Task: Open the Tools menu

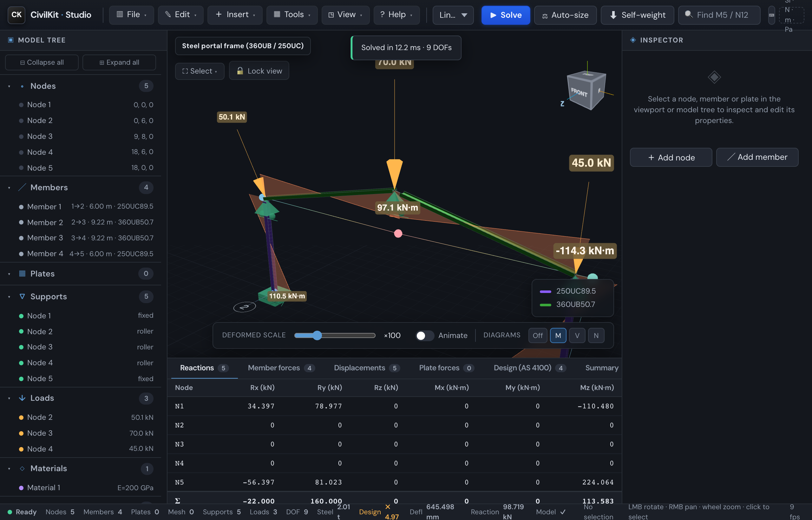Action: [292, 15]
